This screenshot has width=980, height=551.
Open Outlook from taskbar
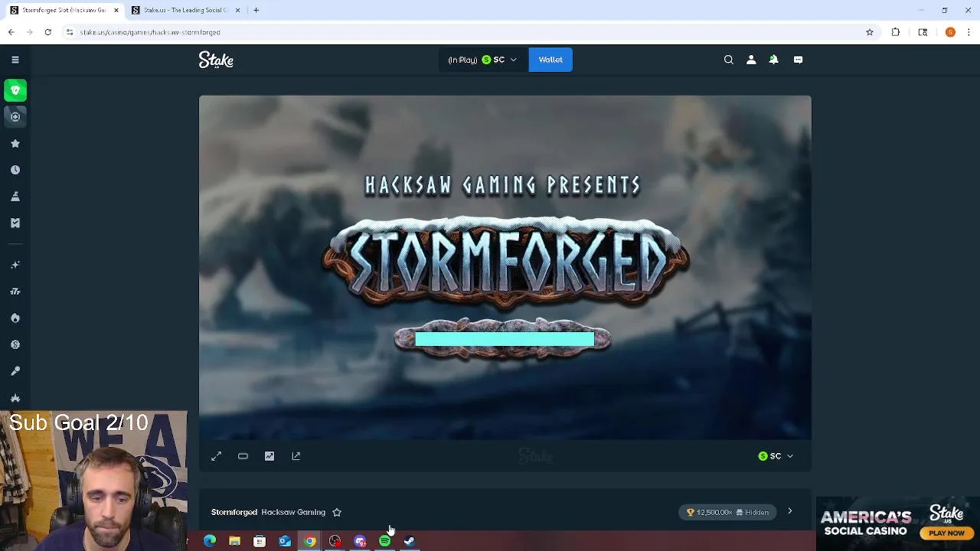pos(285,541)
